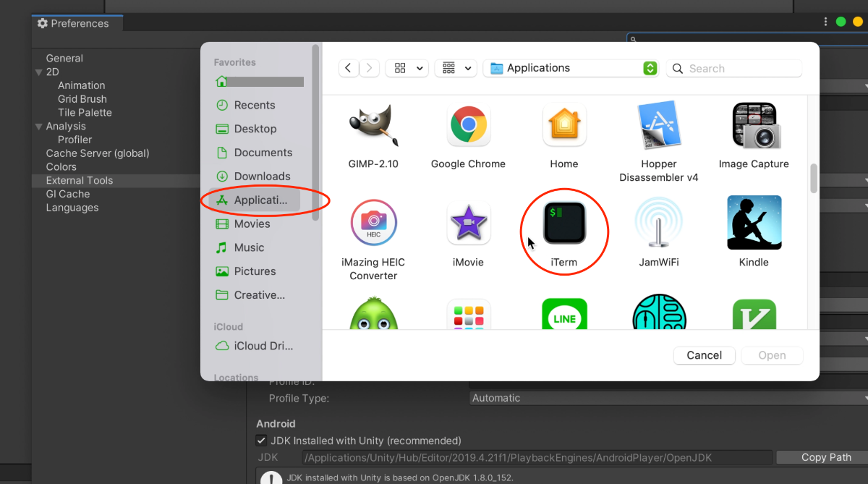Open iCloud Drive in the sidebar
Screen dimensions: 868x484
(x=255, y=346)
